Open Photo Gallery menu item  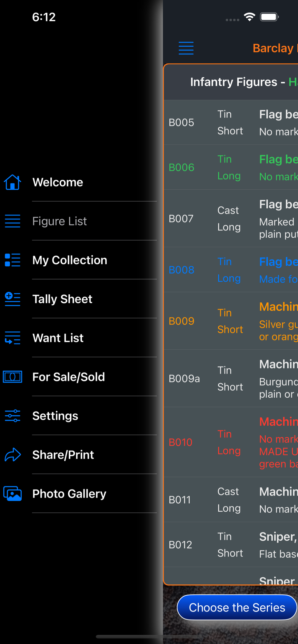(69, 494)
